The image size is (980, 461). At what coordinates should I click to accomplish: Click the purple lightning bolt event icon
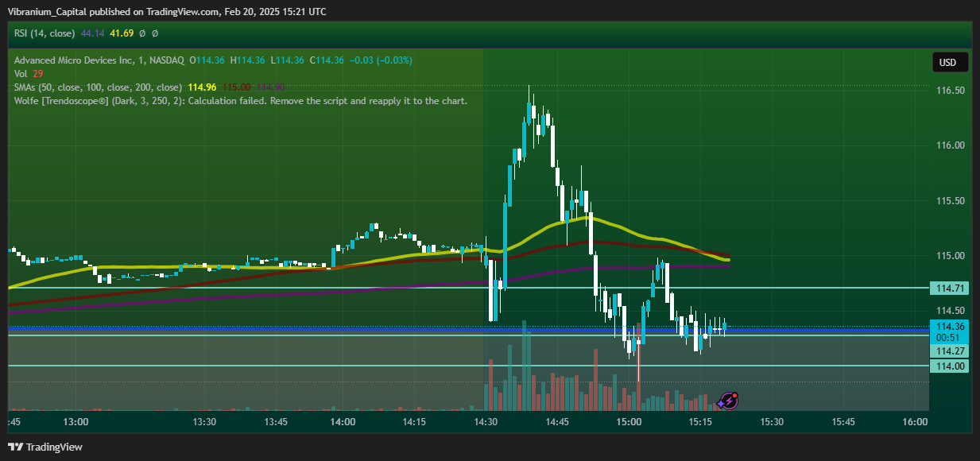(x=728, y=401)
